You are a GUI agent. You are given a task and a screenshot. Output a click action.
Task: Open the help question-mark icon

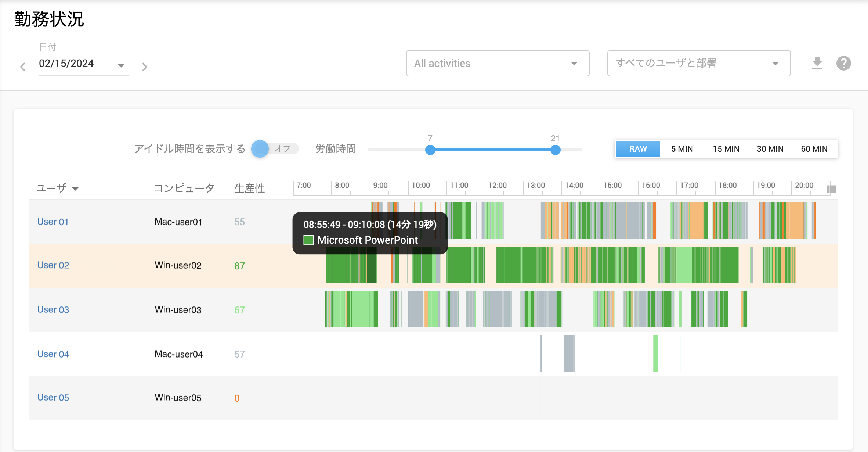pos(843,63)
